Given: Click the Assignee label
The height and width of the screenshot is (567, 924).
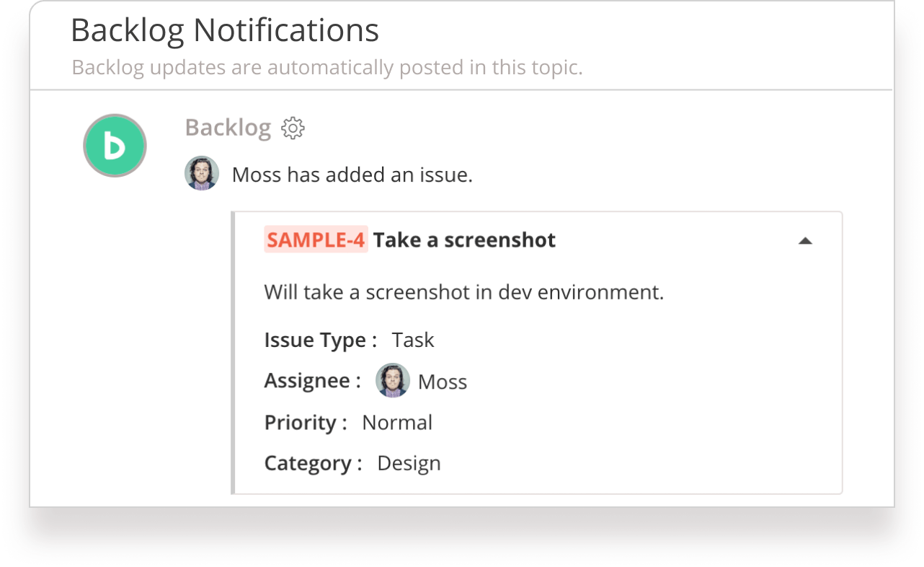Looking at the screenshot, I should tap(313, 380).
